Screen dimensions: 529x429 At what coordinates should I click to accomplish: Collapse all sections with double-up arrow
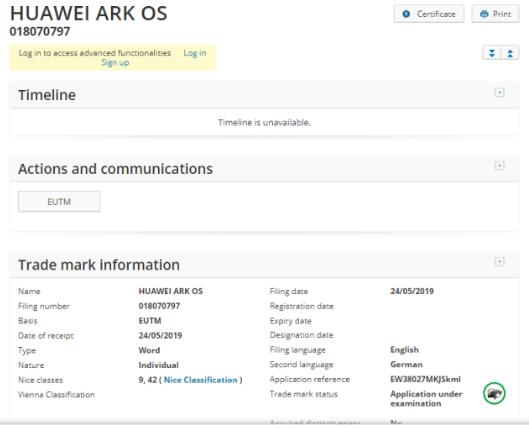click(510, 53)
